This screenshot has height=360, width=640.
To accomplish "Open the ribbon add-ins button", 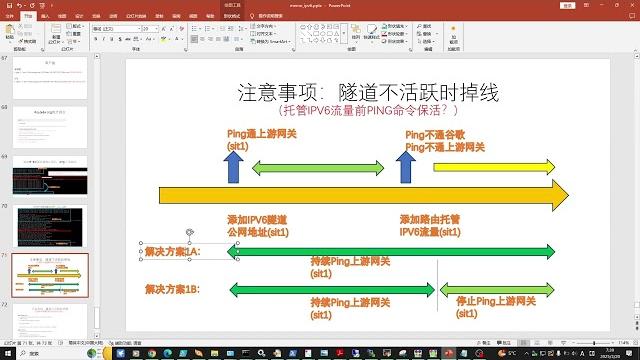I will (453, 34).
